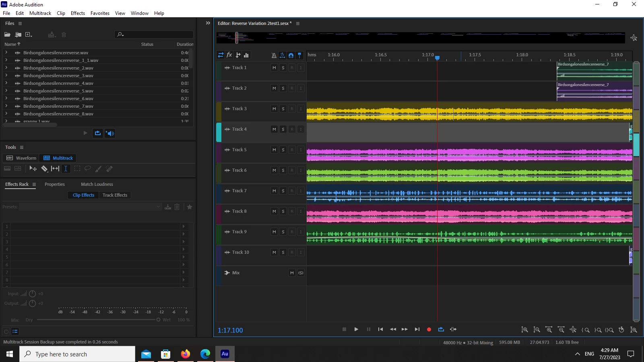The width and height of the screenshot is (644, 362).
Task: Open the Effects menu
Action: point(78,13)
